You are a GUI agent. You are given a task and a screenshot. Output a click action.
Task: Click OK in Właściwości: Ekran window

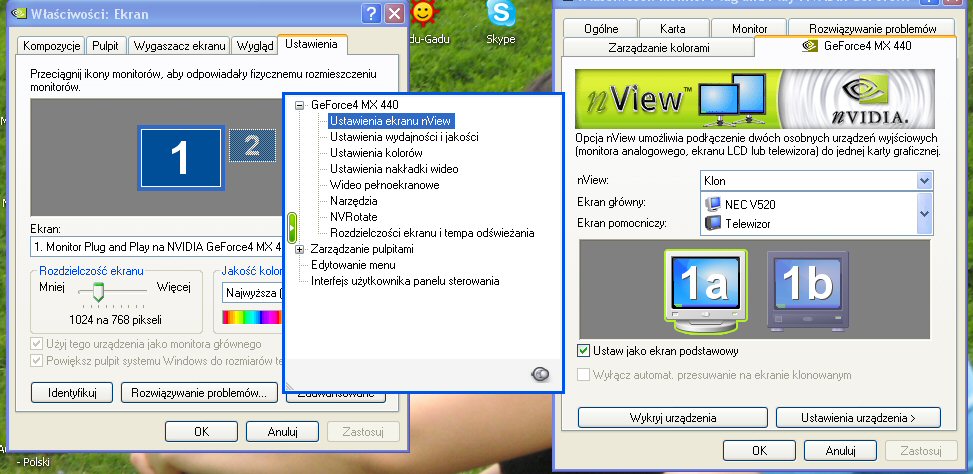tap(201, 432)
